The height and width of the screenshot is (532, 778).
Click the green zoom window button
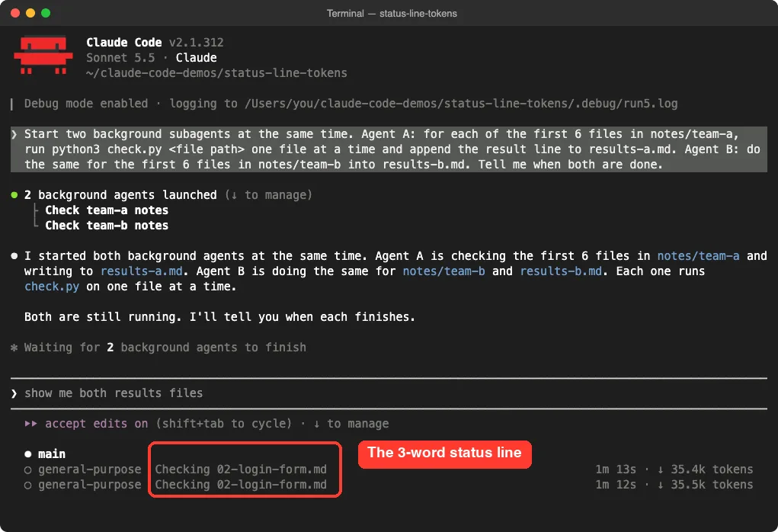46,13
